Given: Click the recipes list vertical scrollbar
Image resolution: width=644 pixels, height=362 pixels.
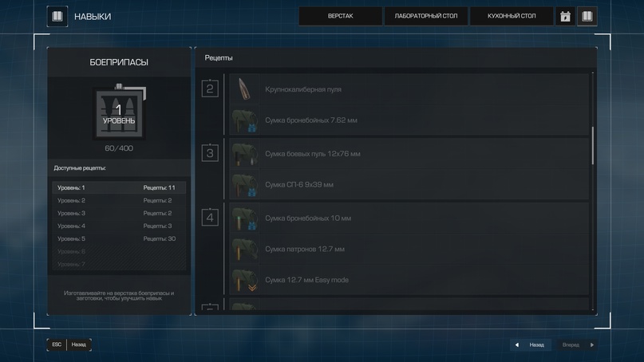Looking at the screenshot, I should (592, 145).
